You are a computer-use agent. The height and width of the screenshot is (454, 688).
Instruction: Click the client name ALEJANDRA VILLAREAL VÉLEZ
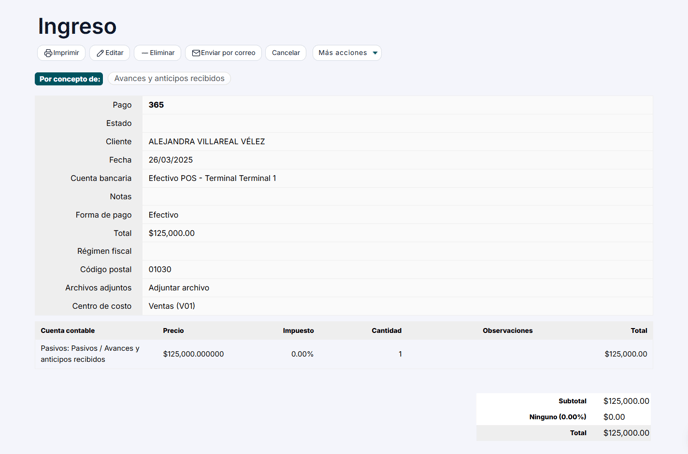coord(207,141)
